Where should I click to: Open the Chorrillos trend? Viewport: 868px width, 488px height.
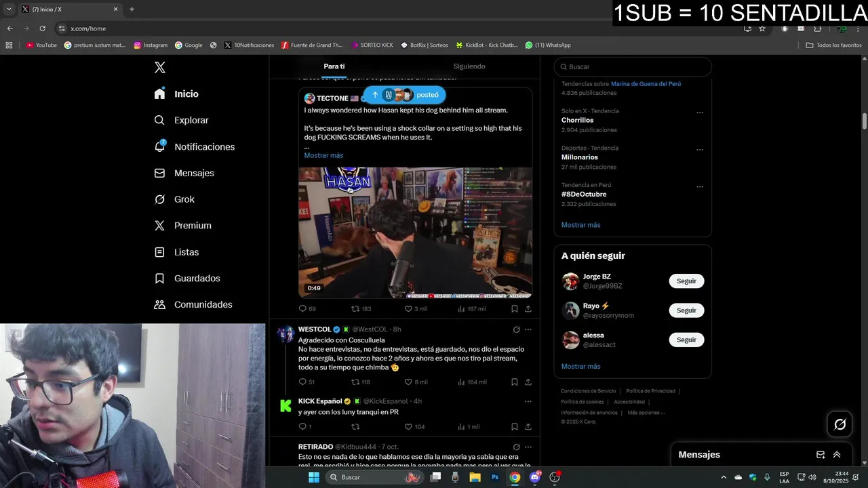[577, 120]
